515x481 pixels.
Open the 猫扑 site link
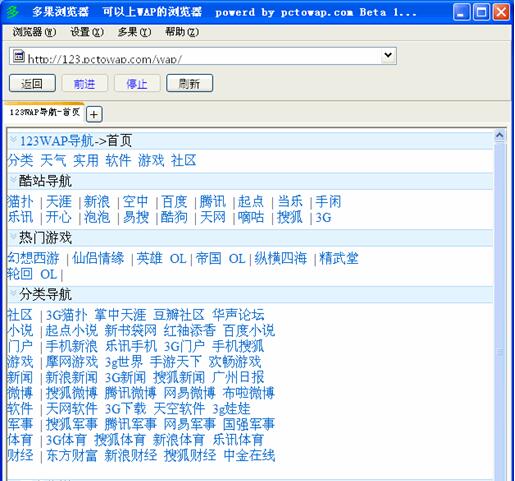coord(20,202)
